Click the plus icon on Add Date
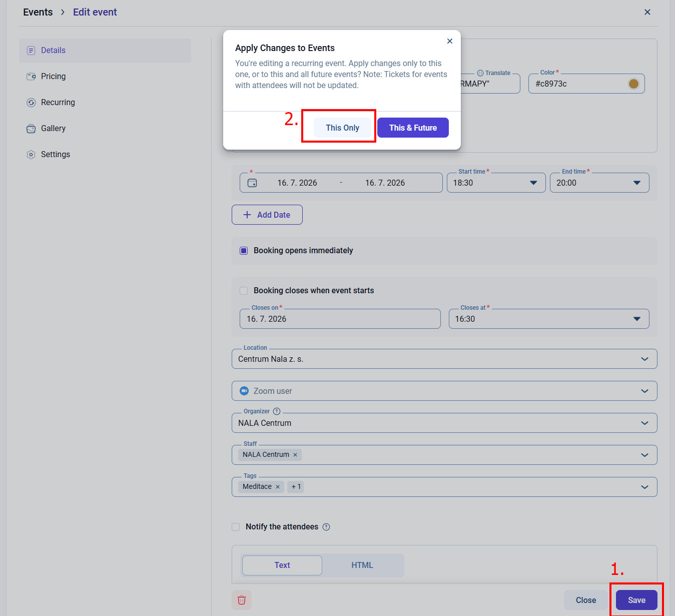 (247, 215)
